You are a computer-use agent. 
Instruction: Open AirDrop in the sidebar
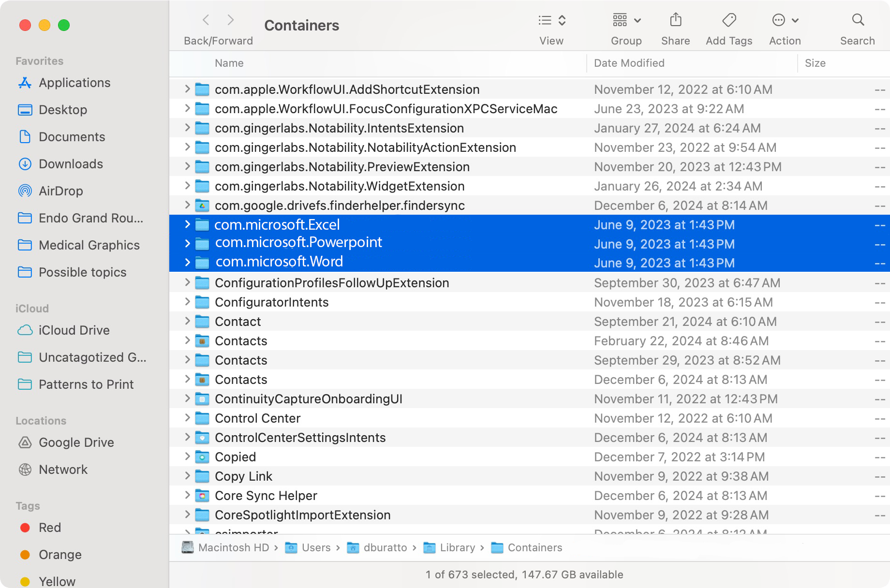click(61, 191)
